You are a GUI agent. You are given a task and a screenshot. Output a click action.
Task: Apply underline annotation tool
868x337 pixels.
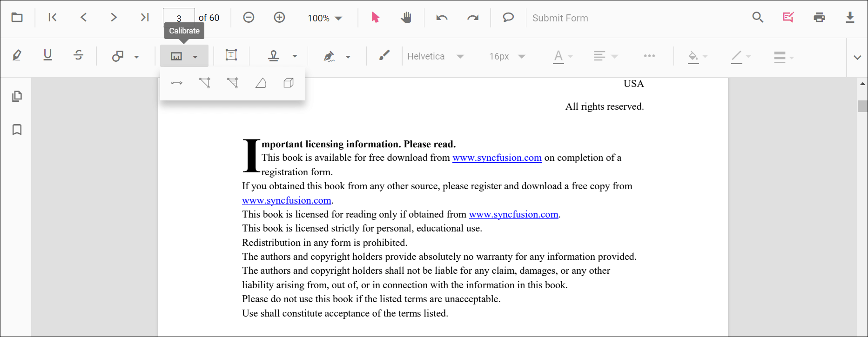click(x=47, y=56)
